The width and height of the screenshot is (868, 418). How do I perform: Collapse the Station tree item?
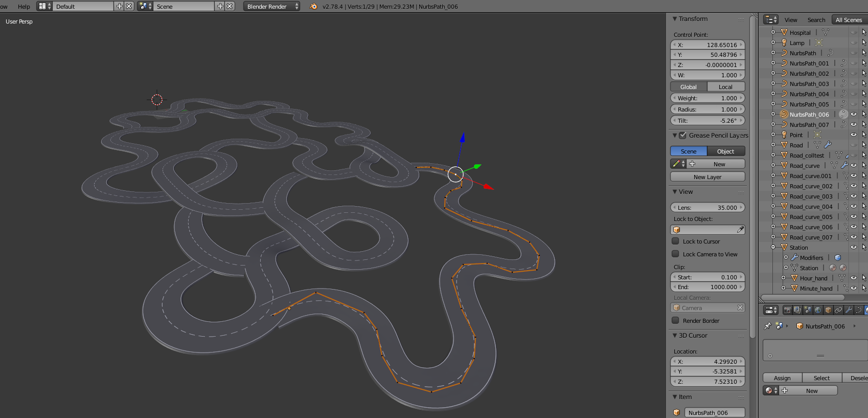click(773, 247)
